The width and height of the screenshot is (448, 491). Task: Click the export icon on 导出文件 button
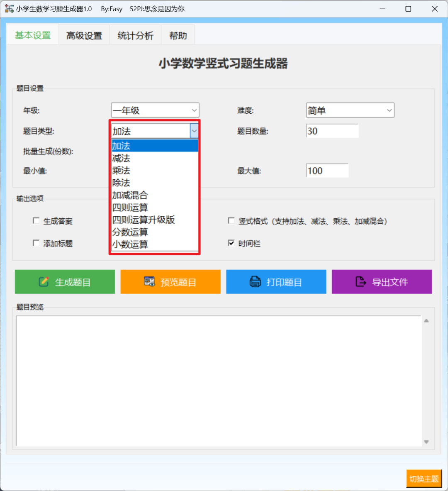point(360,281)
